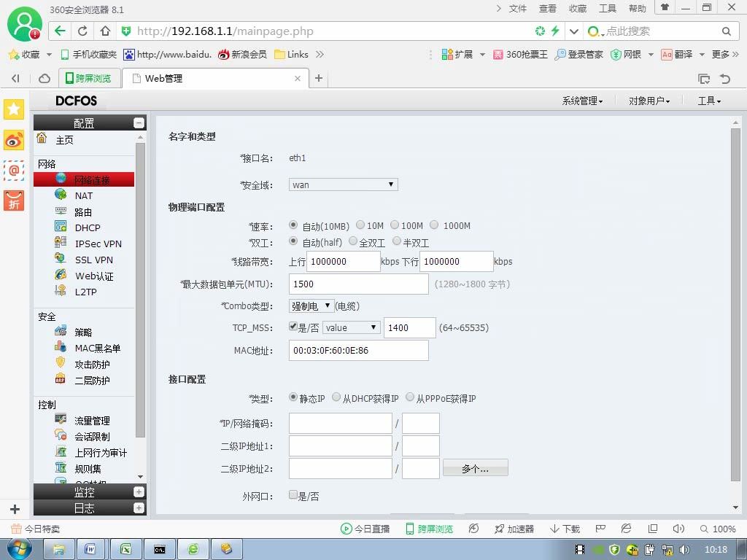Click the add plus icon in sidebar
Viewport: 747px width, 560px height.
coord(15,509)
